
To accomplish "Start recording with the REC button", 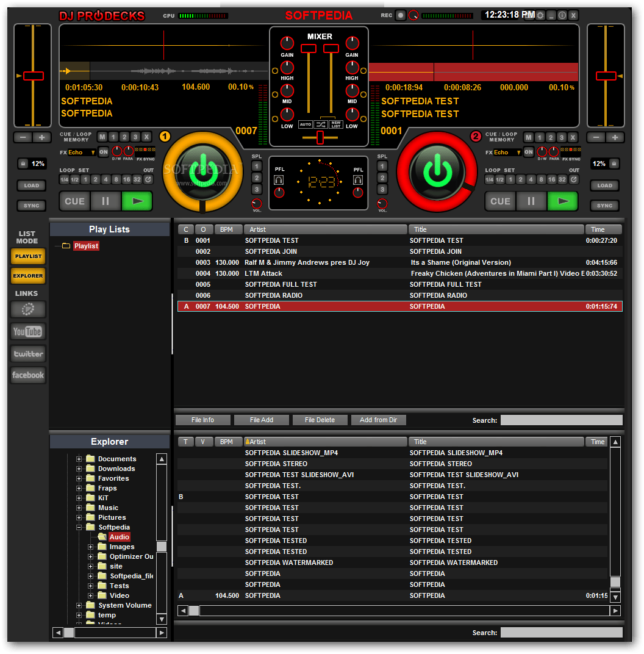I will (x=401, y=15).
